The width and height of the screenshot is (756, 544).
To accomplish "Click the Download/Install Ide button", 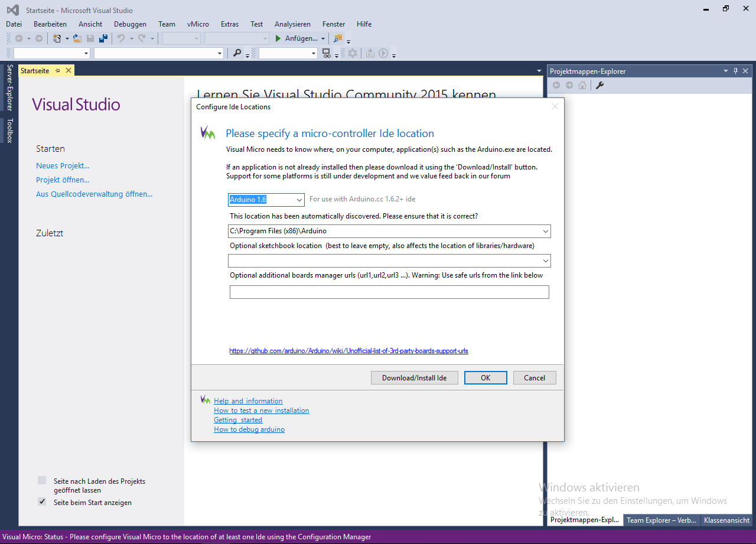I will (x=414, y=378).
